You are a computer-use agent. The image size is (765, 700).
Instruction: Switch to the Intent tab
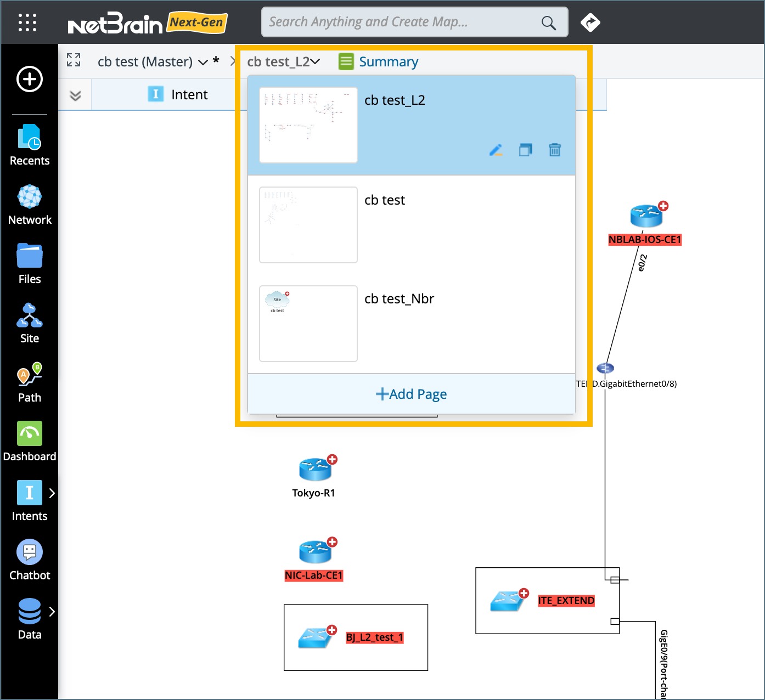189,94
